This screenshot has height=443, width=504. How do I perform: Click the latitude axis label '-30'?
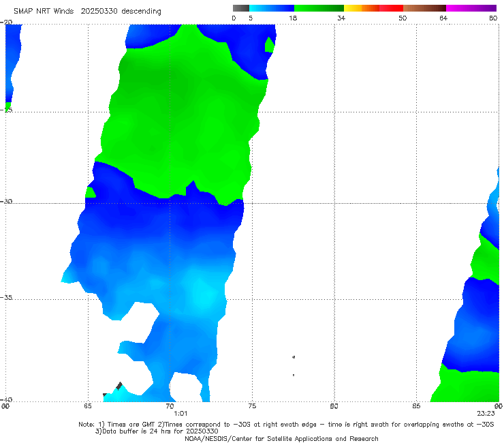[6, 201]
